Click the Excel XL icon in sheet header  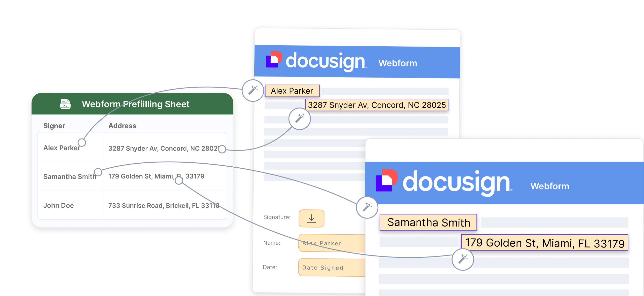coord(65,104)
